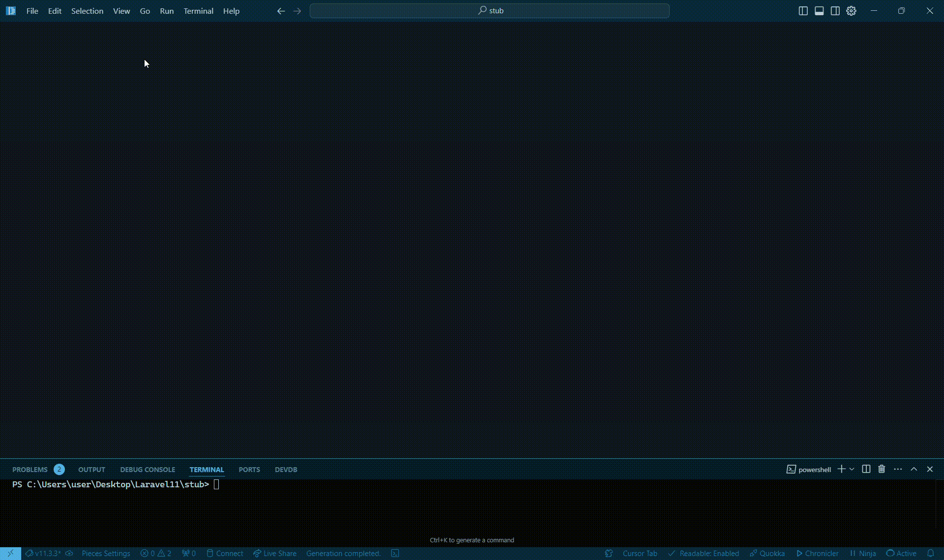The height and width of the screenshot is (560, 944).
Task: Open the Edit menu
Action: click(x=55, y=11)
